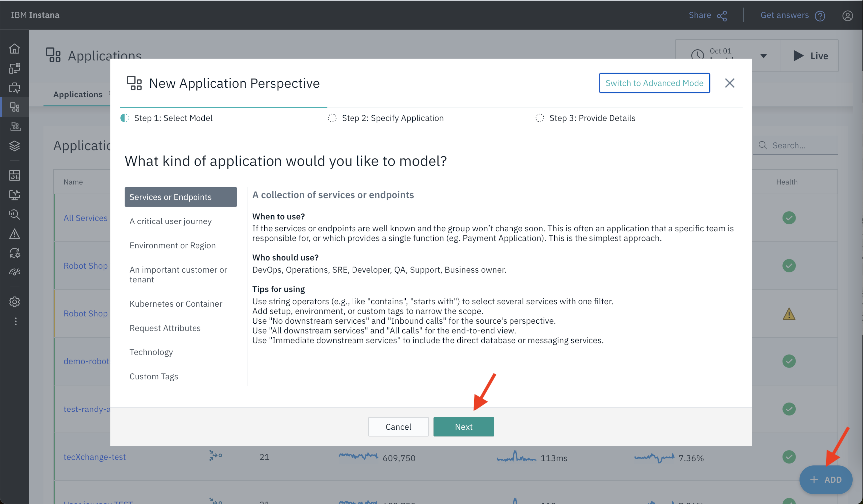The height and width of the screenshot is (504, 863).
Task: Switch to the Applications tab
Action: point(78,94)
